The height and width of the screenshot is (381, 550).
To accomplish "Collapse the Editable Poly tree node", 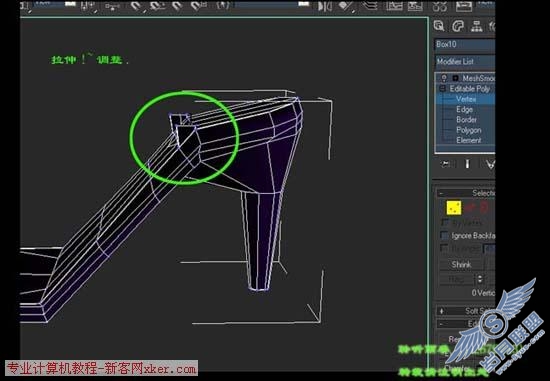I will click(443, 88).
